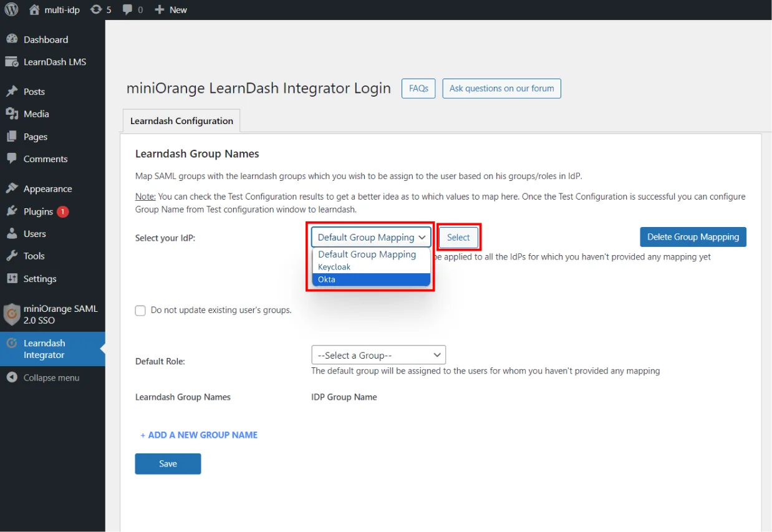Click the Pages sidebar icon
The width and height of the screenshot is (772, 532).
point(12,137)
